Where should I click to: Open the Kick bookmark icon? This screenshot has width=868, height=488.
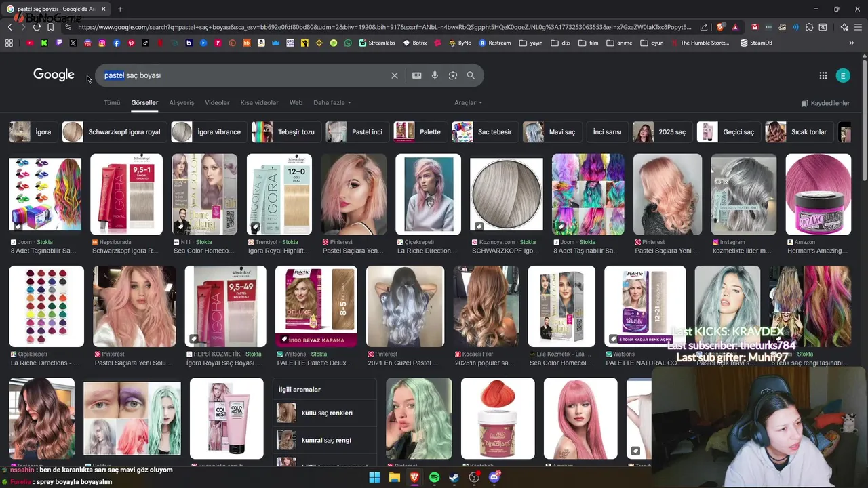coord(44,43)
